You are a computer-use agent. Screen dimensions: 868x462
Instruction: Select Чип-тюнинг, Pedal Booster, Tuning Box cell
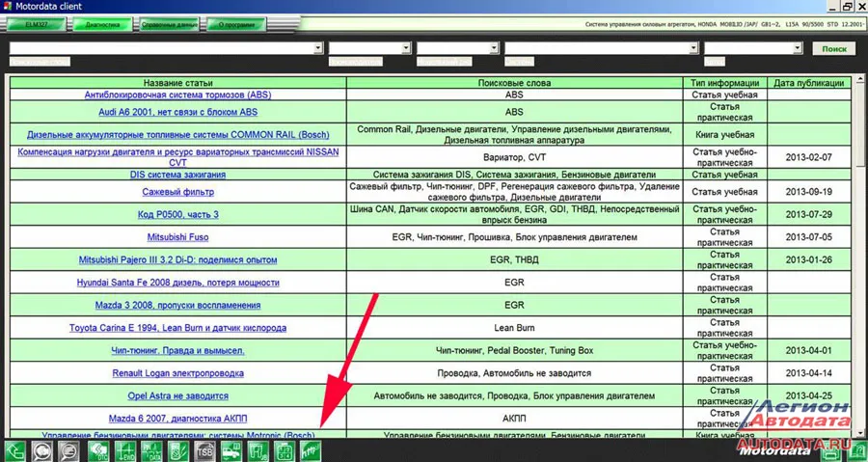point(514,351)
